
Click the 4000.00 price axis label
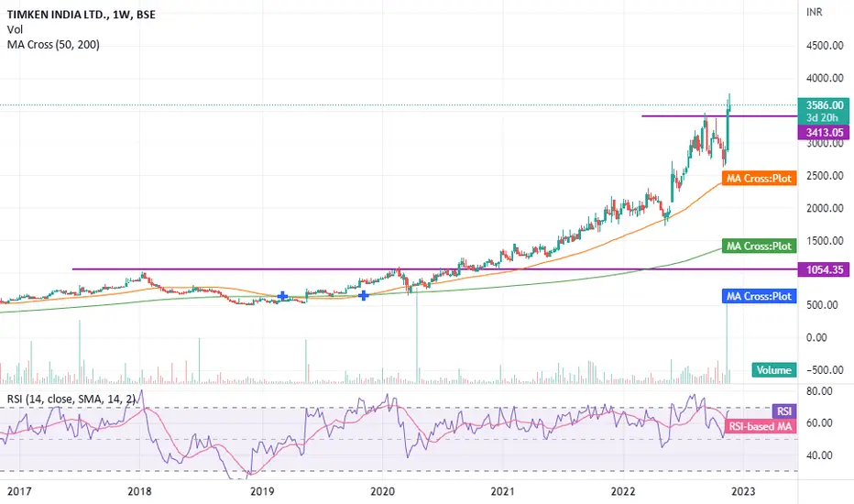pos(825,79)
